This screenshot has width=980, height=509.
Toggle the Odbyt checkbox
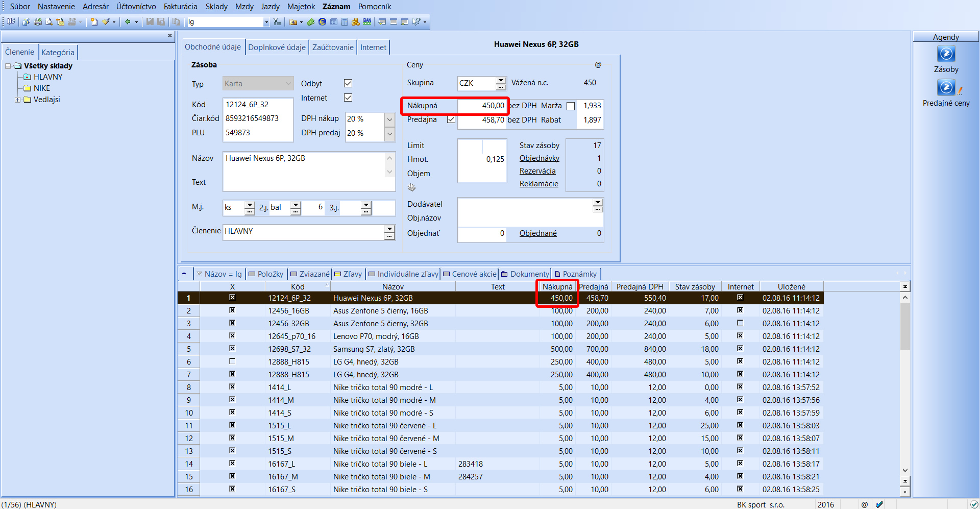[348, 83]
